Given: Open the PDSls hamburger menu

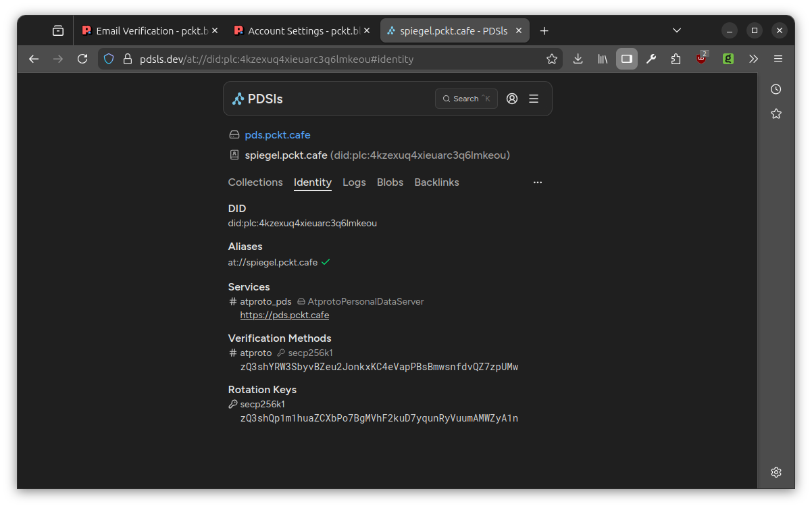Looking at the screenshot, I should [x=534, y=99].
